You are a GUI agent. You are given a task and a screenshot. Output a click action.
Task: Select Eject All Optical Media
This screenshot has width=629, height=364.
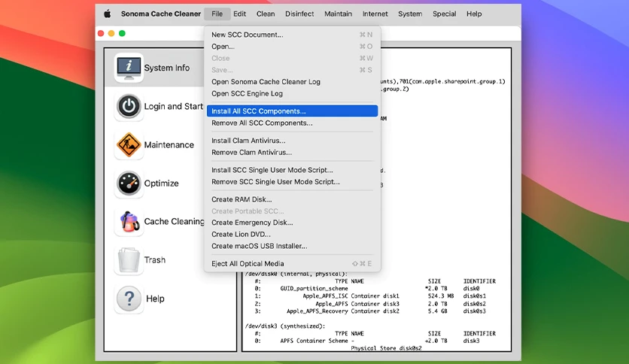click(292, 264)
